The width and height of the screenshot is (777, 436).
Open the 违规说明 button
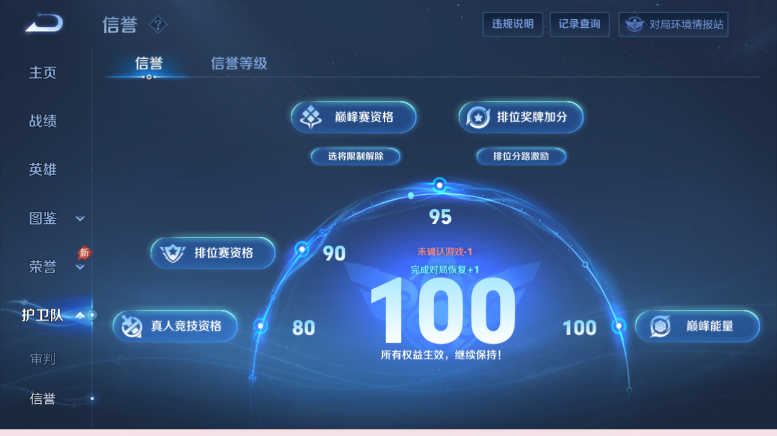512,24
